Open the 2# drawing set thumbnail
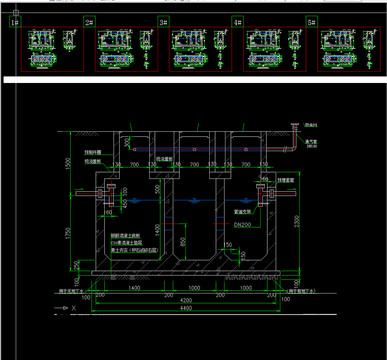 tap(127, 49)
